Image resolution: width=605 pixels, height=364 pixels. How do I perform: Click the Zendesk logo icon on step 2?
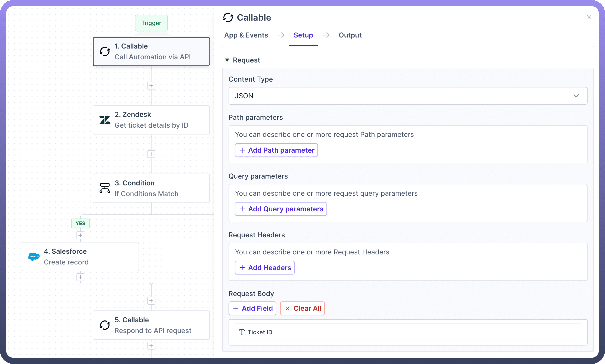(x=105, y=120)
